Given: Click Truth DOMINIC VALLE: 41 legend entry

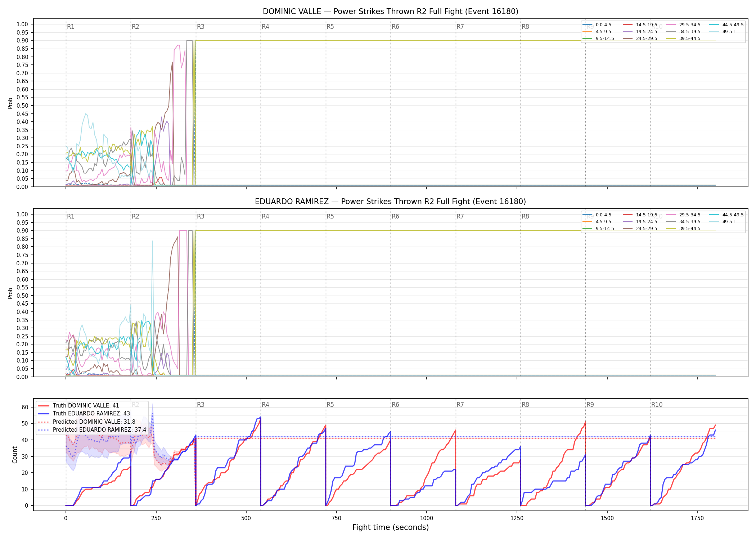Looking at the screenshot, I should tap(78, 406).
